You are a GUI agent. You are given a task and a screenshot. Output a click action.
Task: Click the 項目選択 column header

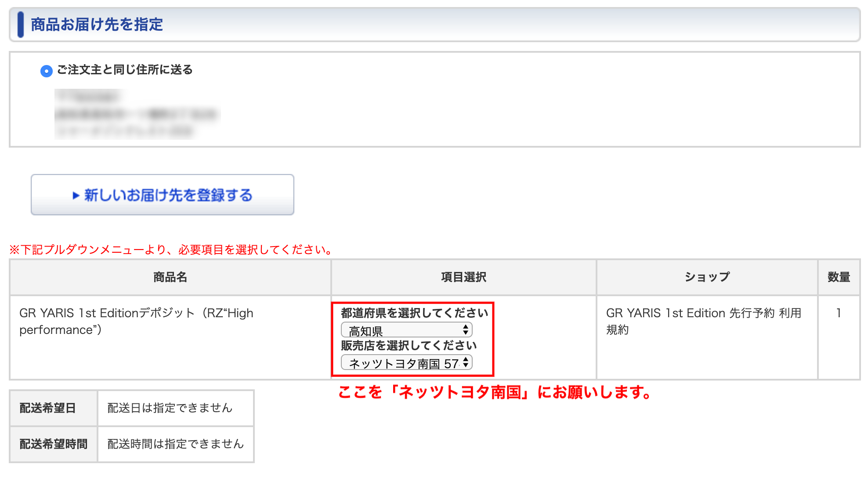pyautogui.click(x=464, y=277)
